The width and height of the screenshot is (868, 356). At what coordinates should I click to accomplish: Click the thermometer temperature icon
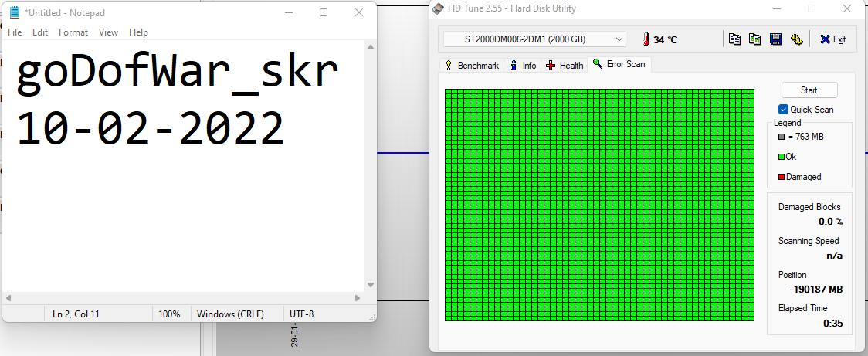coord(646,39)
